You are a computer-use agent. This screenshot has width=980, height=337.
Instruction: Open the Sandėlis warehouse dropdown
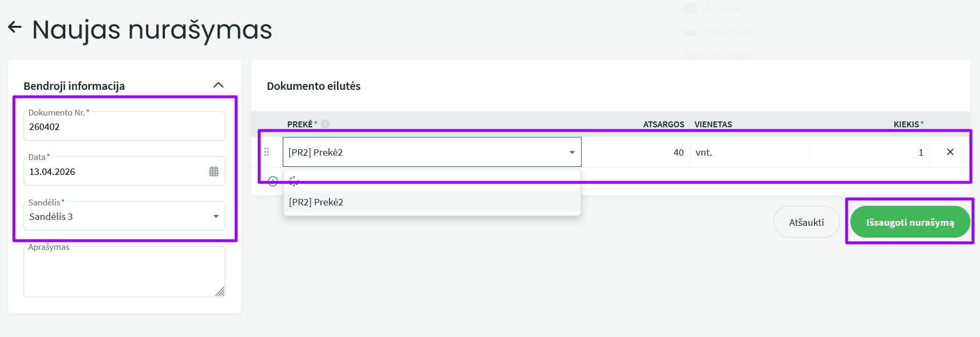pos(216,217)
